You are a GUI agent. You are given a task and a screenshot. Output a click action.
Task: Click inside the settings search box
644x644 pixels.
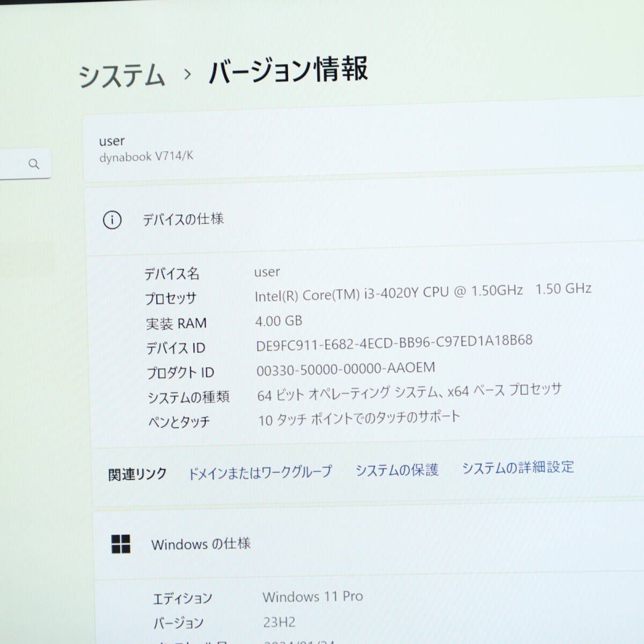click(x=25, y=163)
